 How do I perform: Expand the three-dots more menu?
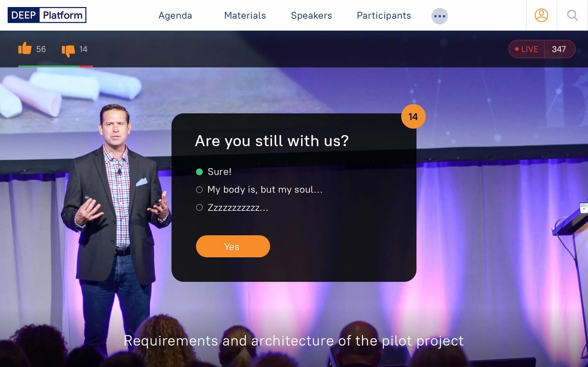440,16
